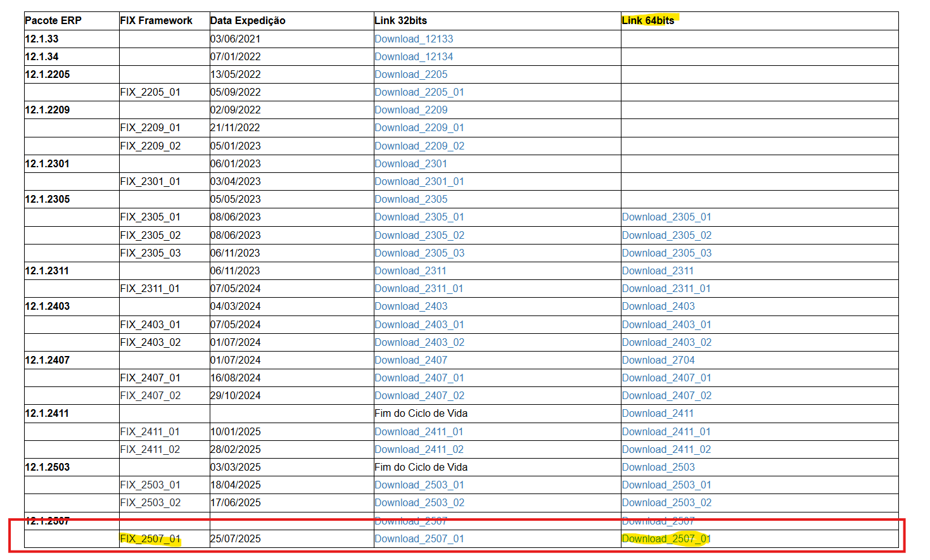Click the highlighted Link 64bits column header

pyautogui.click(x=648, y=20)
